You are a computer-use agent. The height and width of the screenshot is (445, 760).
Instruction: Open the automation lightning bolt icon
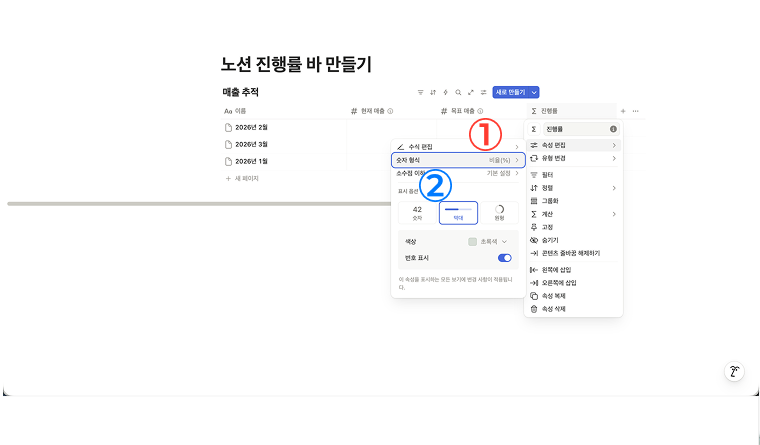pos(445,92)
